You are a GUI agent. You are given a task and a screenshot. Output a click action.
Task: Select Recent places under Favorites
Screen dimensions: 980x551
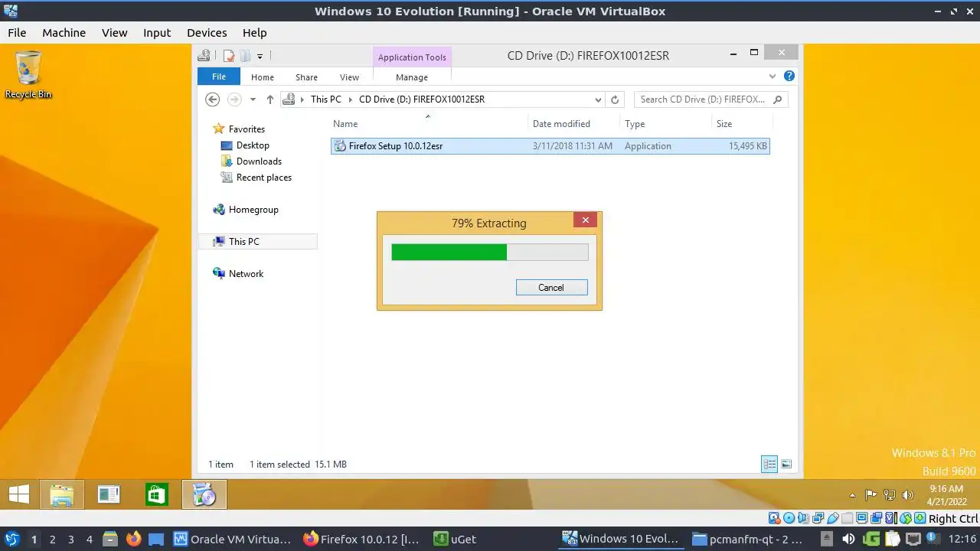click(x=256, y=178)
